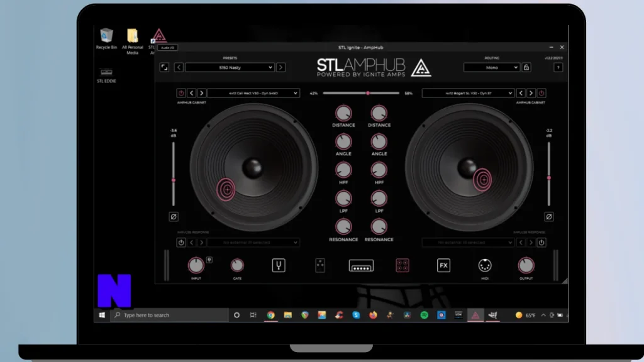Show hidden system tray icons

(543, 315)
